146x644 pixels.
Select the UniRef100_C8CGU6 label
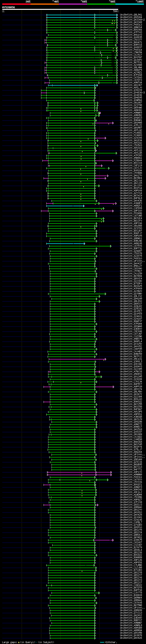pyautogui.click(x=131, y=331)
